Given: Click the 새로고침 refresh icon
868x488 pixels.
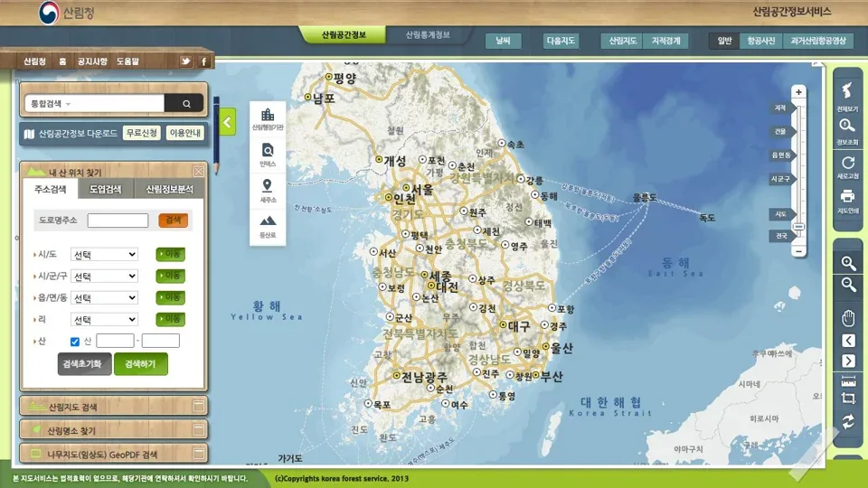Looking at the screenshot, I should tap(847, 166).
